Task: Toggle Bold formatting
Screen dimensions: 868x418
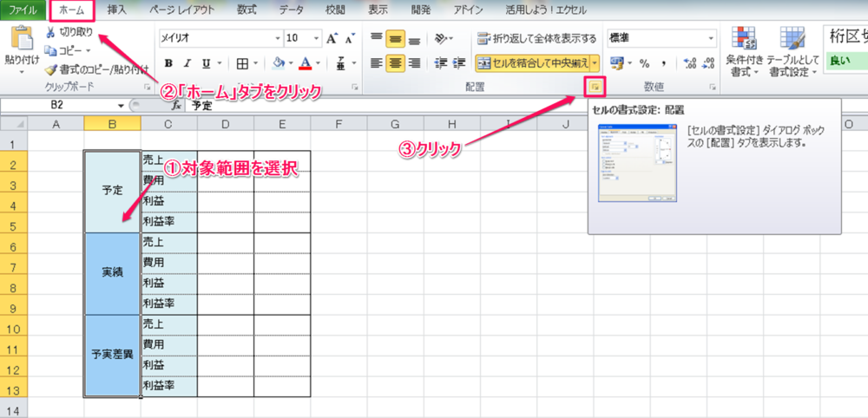Action: pyautogui.click(x=168, y=63)
